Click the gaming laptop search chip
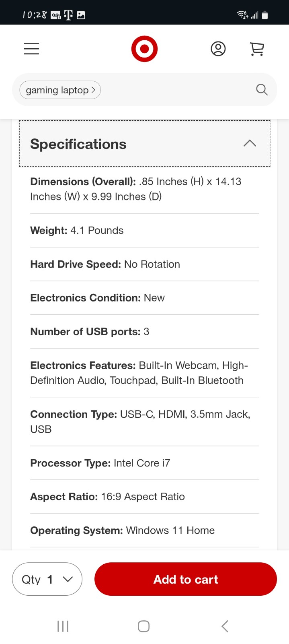The image size is (289, 644). [x=60, y=90]
